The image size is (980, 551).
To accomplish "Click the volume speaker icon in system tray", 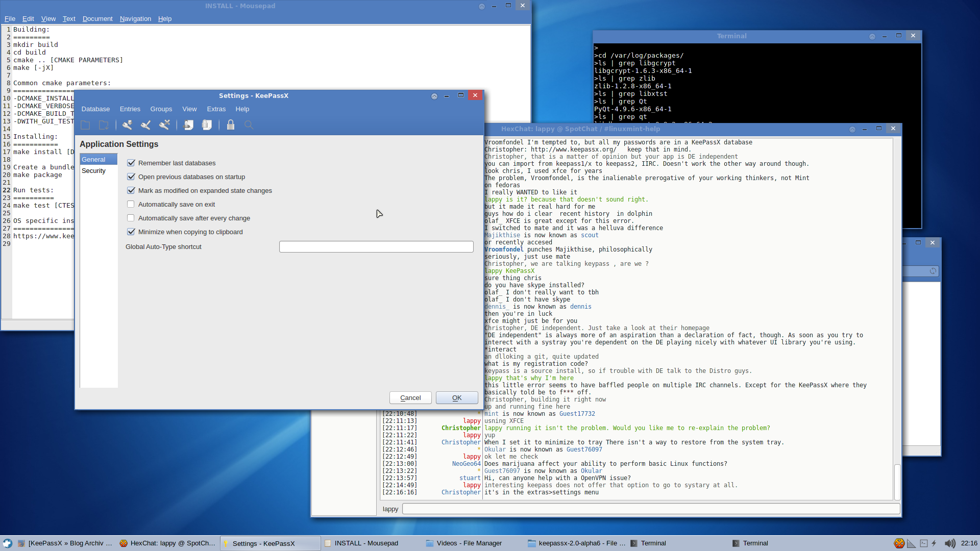I will pos(949,543).
